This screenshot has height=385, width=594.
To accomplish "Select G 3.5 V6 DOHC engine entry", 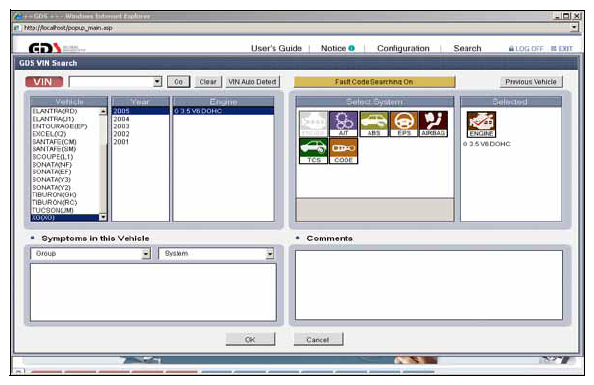I will pos(224,111).
